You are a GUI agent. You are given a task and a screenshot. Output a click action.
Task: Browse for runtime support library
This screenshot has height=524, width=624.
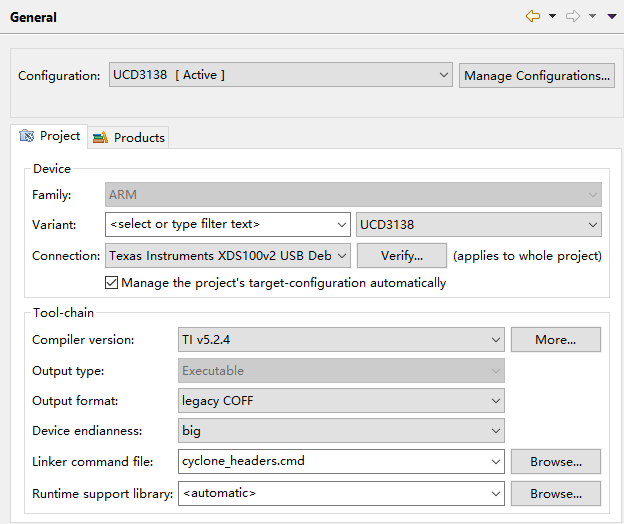pos(555,493)
